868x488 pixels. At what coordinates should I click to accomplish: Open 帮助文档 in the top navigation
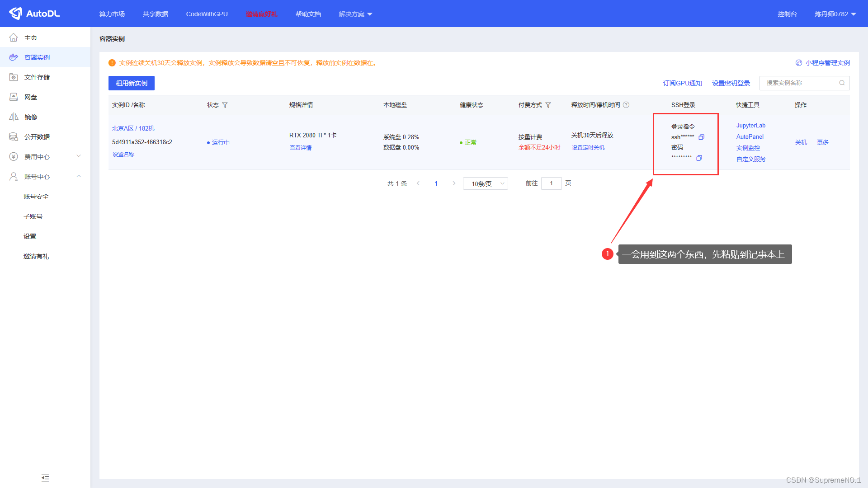pos(308,14)
